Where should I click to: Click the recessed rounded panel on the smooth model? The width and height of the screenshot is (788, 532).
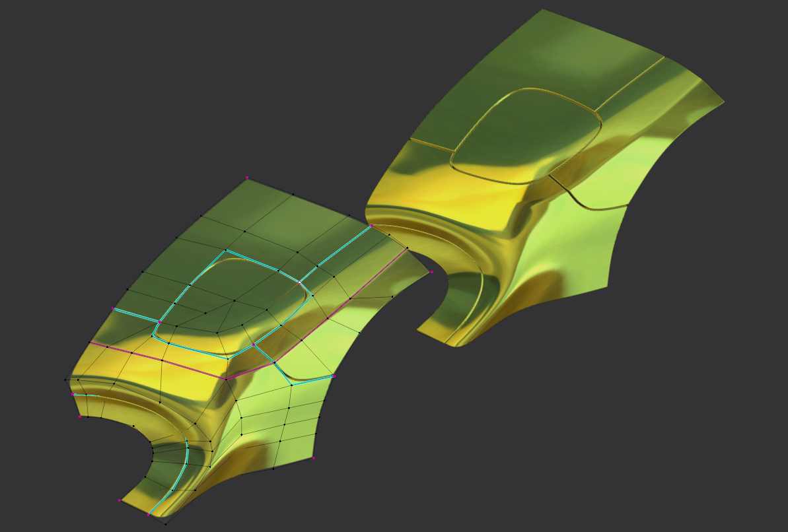[526, 136]
